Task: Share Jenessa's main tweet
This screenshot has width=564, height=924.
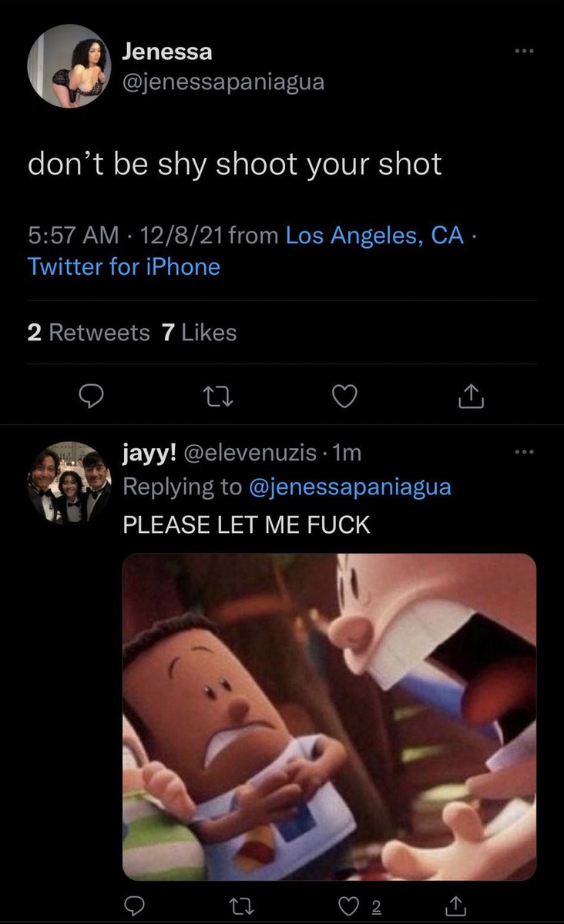Action: click(x=470, y=396)
